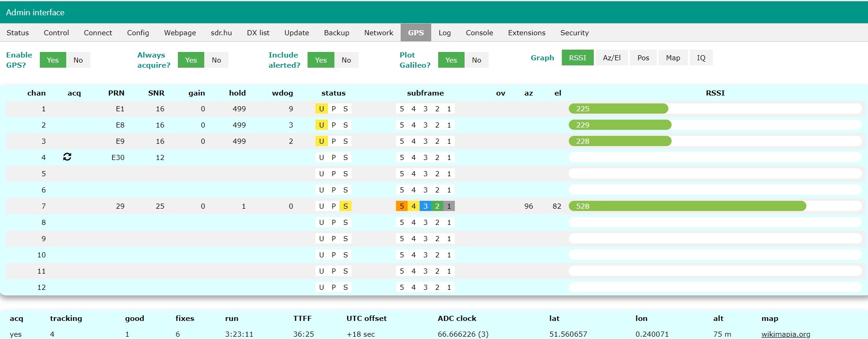Show the Map graph
The width and height of the screenshot is (868, 339).
tap(673, 58)
